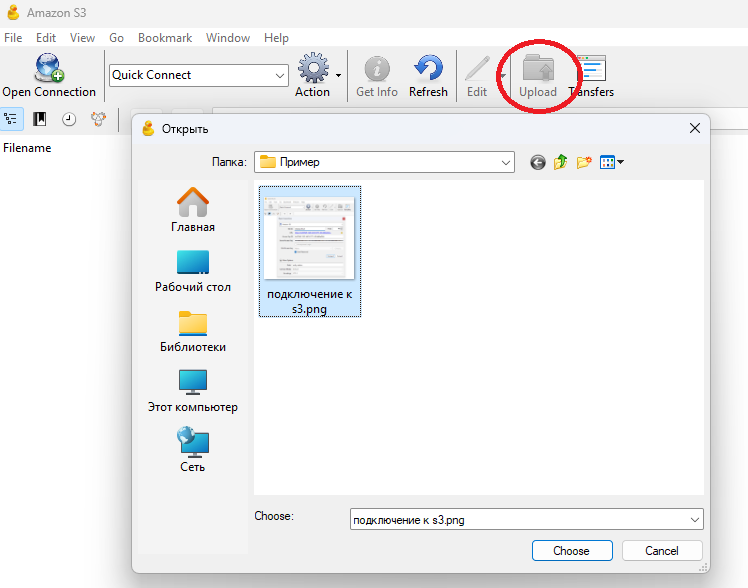Switch to the Bookmarks view icon

click(40, 119)
